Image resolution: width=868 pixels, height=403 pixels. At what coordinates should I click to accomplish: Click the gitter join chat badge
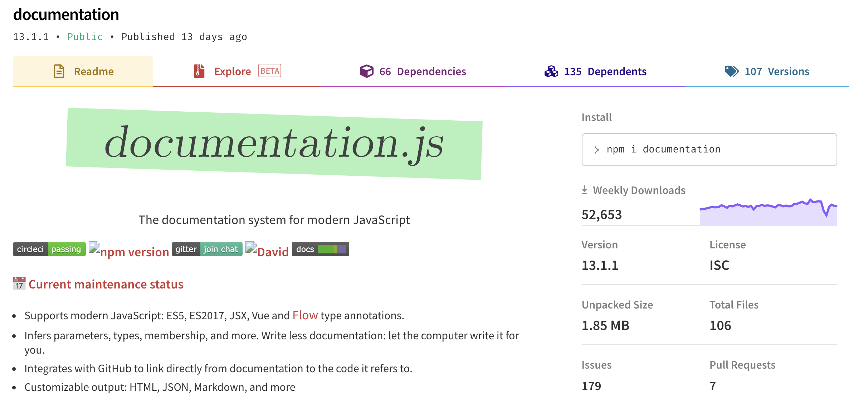pos(207,249)
